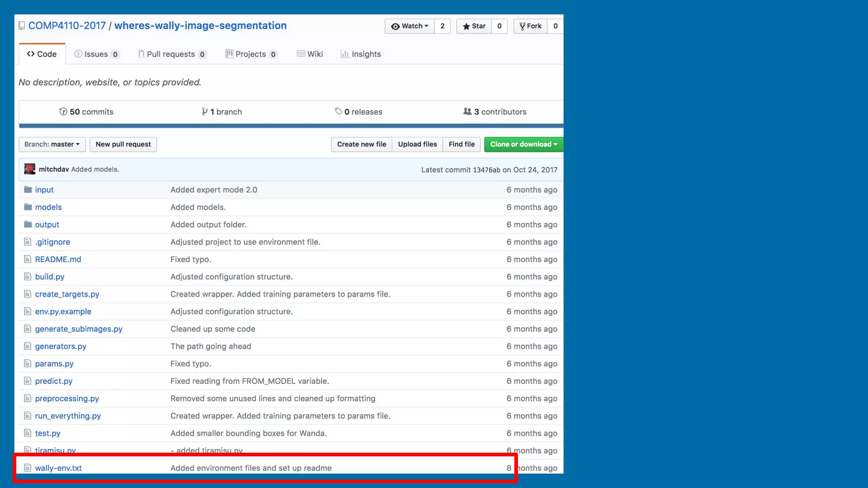This screenshot has height=488, width=868.
Task: Open the .gitignore file
Action: click(x=53, y=242)
